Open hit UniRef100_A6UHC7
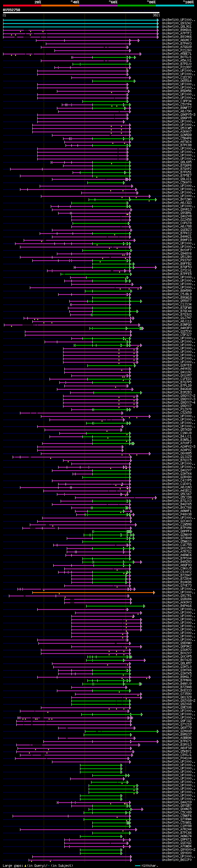 coord(177,40)
